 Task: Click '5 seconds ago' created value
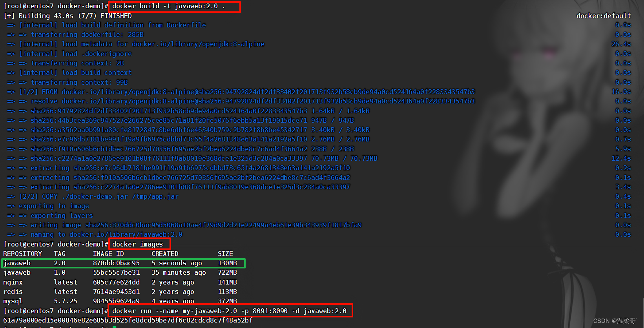click(177, 263)
